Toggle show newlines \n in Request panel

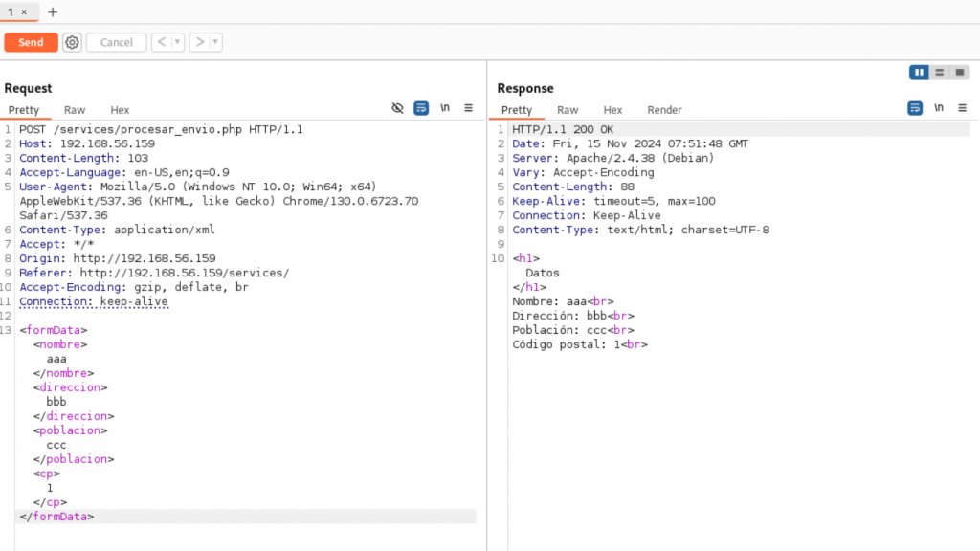(445, 108)
